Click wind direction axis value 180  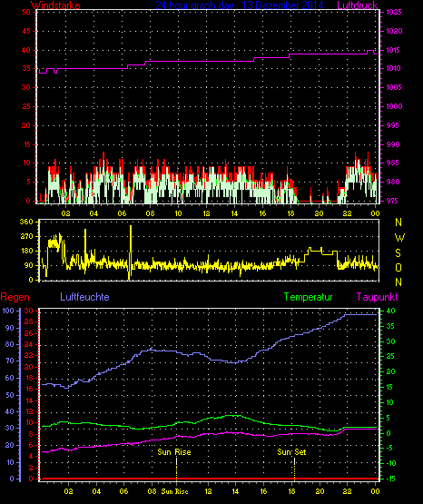26,251
